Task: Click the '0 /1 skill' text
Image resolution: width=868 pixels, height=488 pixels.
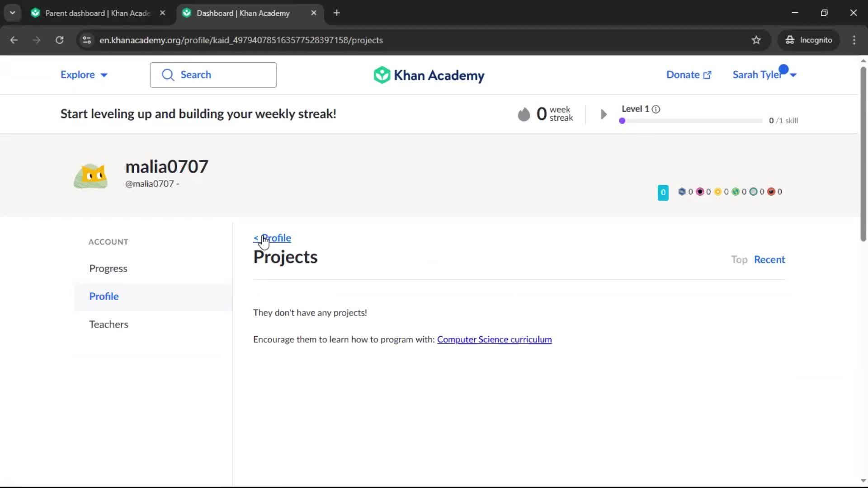Action: coord(783,121)
